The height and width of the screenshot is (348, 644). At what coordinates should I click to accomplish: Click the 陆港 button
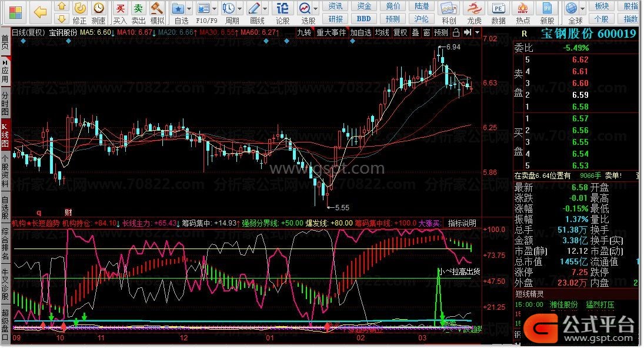(422, 6)
